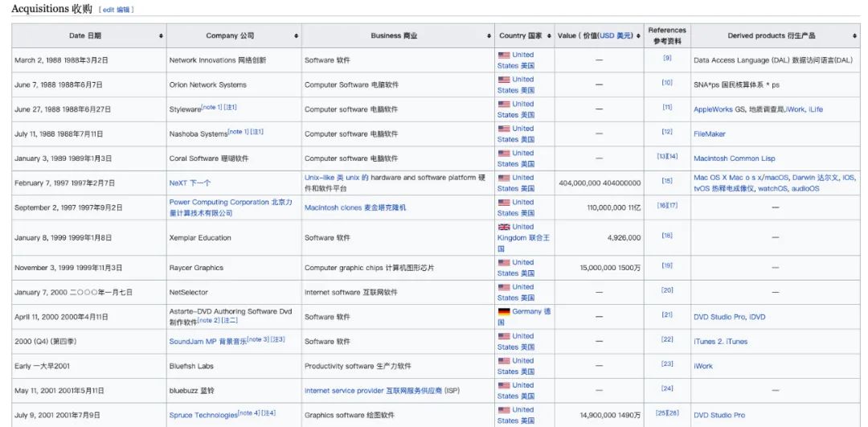Click the US flag in NeXT row

click(504, 179)
